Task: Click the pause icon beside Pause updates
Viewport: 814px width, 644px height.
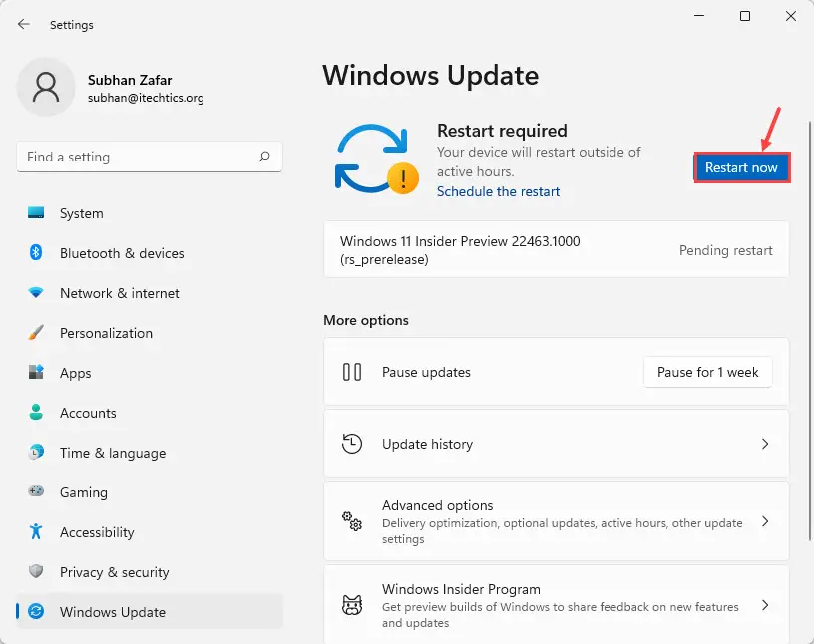Action: pos(352,372)
